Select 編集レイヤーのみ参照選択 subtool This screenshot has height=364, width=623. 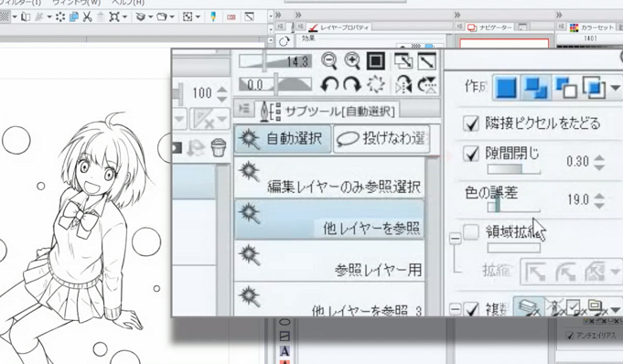point(329,177)
